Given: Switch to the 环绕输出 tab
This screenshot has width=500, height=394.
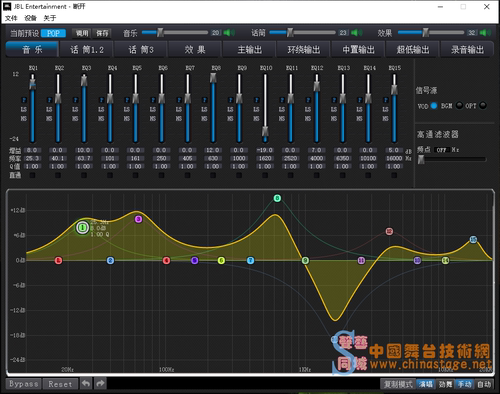Looking at the screenshot, I should tap(304, 50).
